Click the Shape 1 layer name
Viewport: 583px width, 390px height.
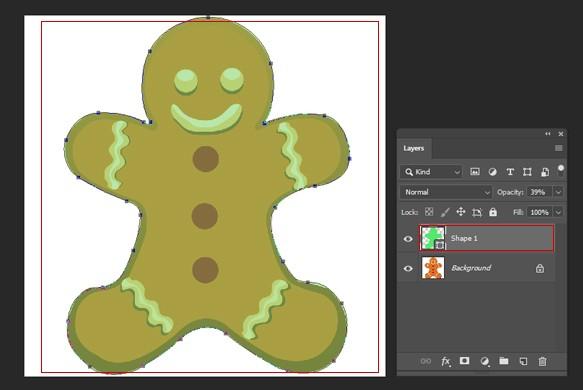tap(464, 238)
